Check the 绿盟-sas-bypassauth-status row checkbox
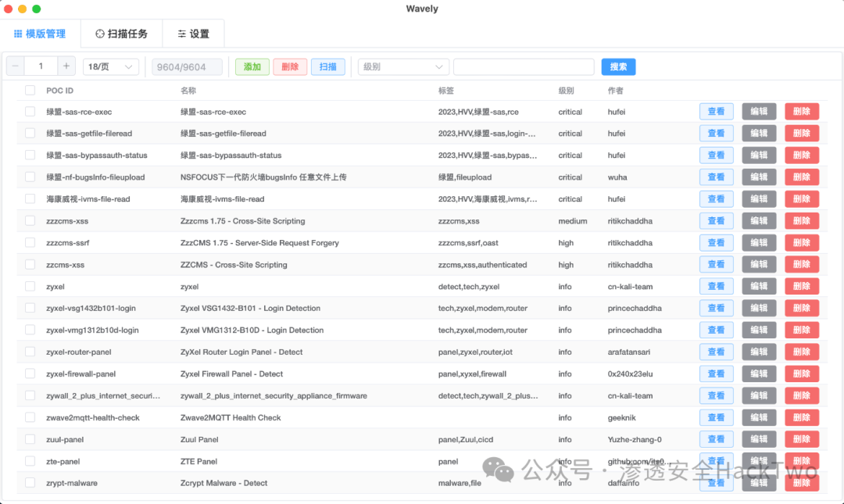The height and width of the screenshot is (504, 844). coord(30,155)
